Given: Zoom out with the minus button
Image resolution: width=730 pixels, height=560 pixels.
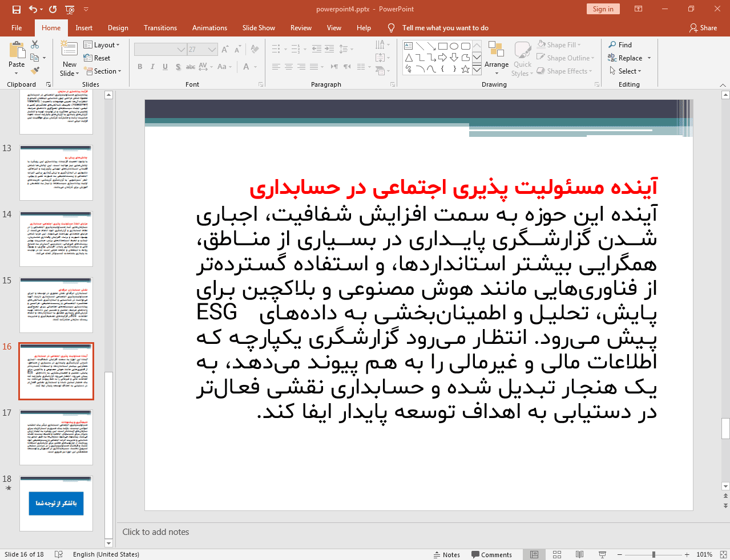Looking at the screenshot, I should (619, 554).
